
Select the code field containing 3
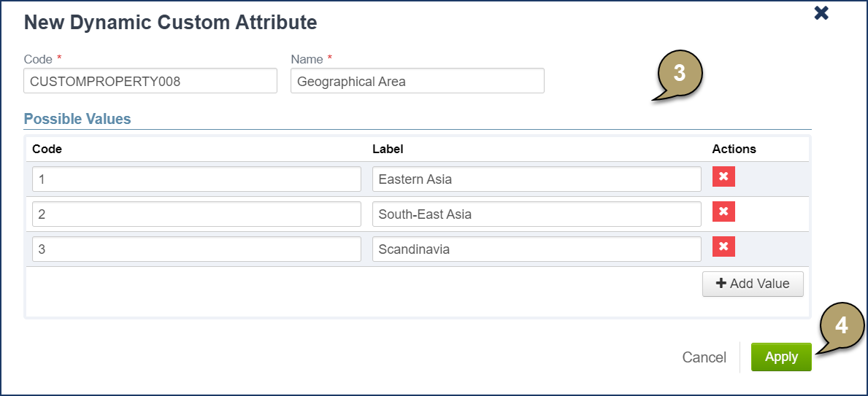(x=196, y=249)
